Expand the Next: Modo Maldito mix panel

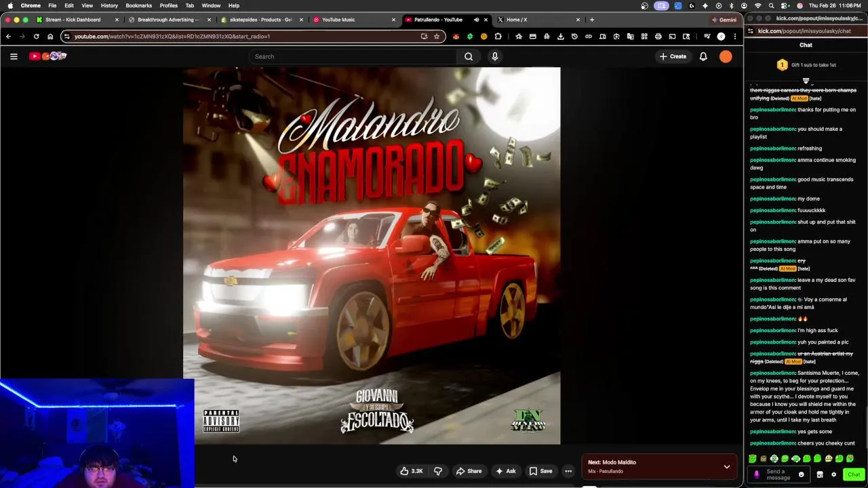726,467
